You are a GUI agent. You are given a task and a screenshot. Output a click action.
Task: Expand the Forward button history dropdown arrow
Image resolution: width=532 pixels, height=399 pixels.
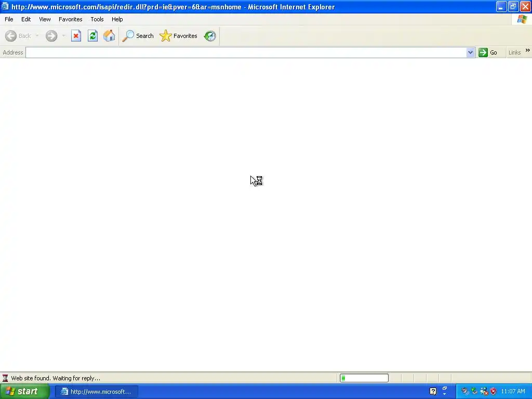pyautogui.click(x=64, y=36)
